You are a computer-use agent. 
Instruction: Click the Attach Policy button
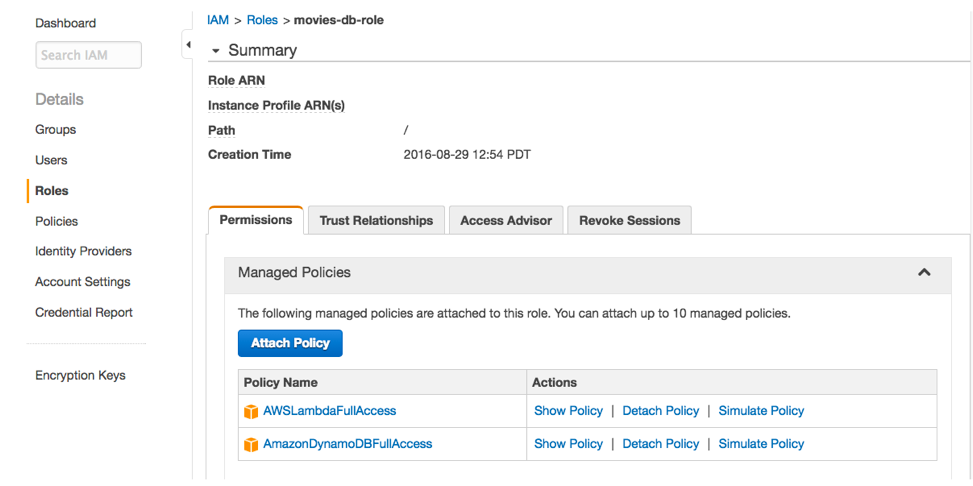pyautogui.click(x=290, y=343)
